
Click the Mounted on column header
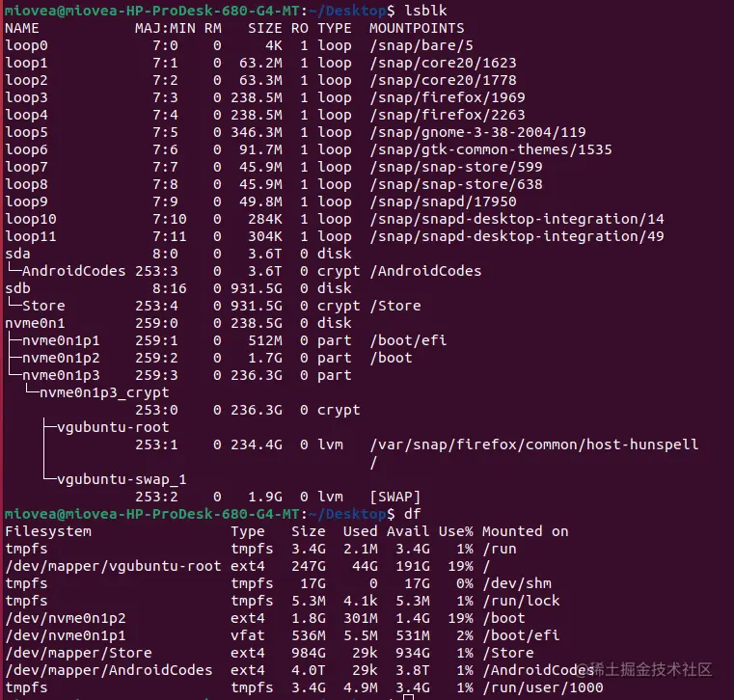pos(526,531)
